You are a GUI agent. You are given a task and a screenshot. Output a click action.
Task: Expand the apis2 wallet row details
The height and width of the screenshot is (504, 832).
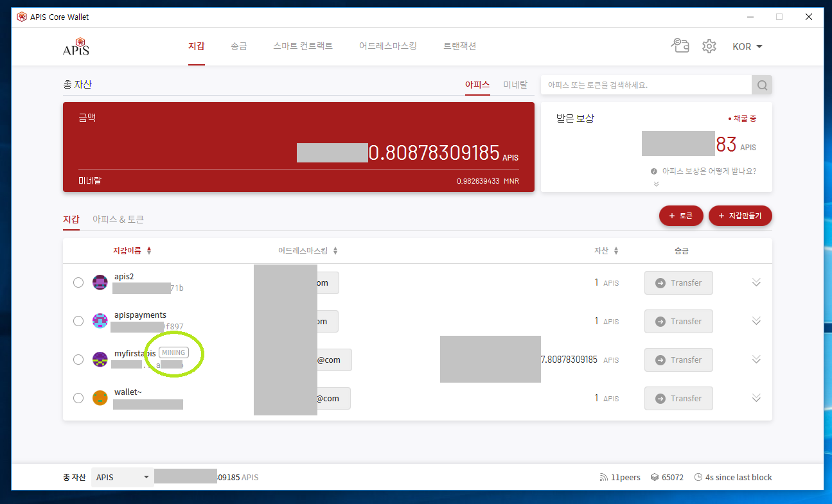pos(756,282)
